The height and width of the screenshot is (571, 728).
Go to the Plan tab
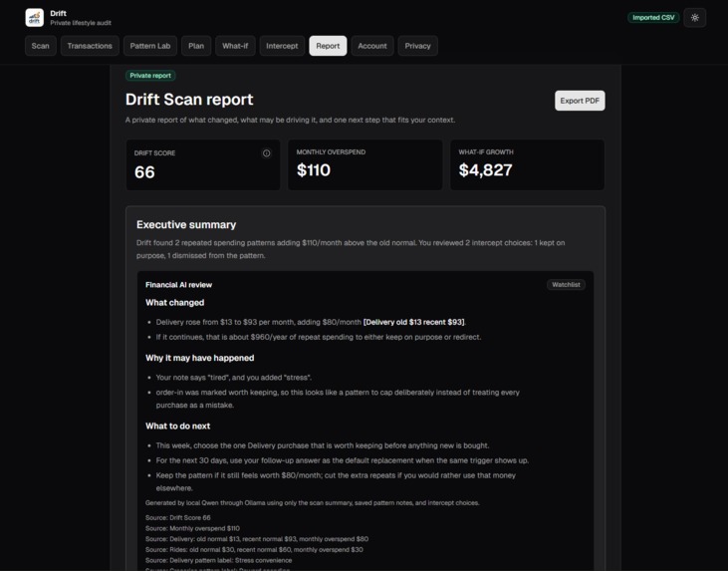[x=196, y=46]
